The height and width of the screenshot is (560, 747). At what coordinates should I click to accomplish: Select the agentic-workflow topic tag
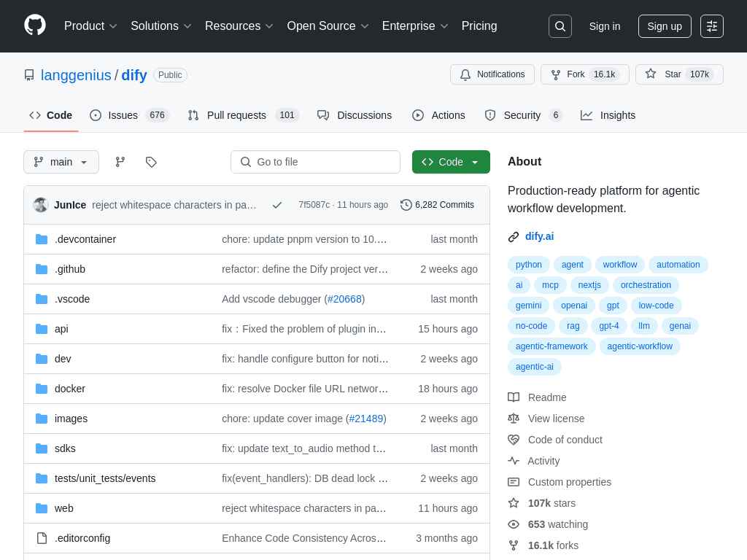point(640,346)
